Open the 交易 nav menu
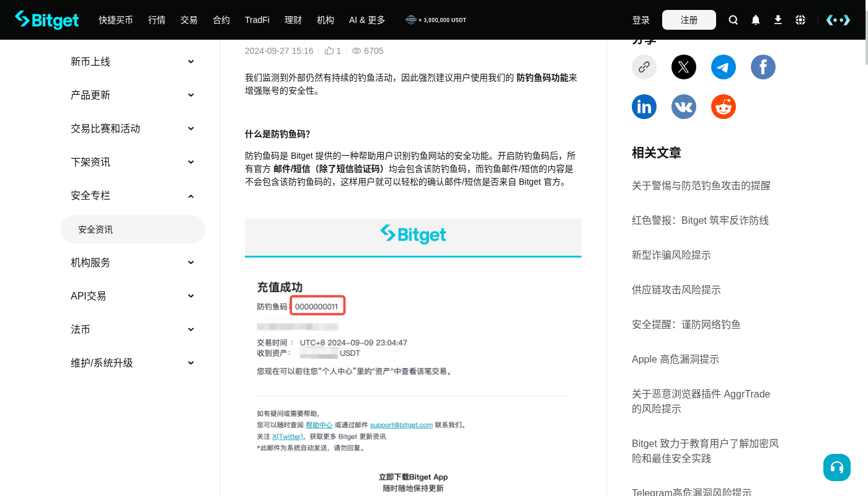The width and height of the screenshot is (868, 496). 189,20
